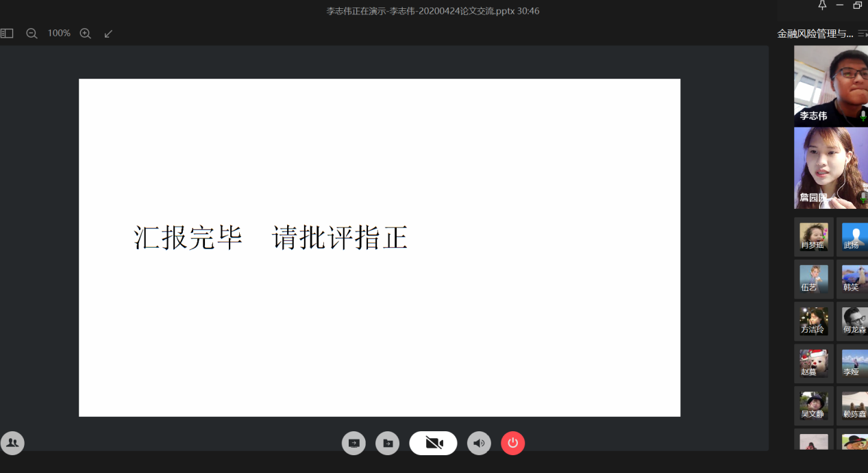Click the meeting title 金融风险管理与...

point(815,34)
